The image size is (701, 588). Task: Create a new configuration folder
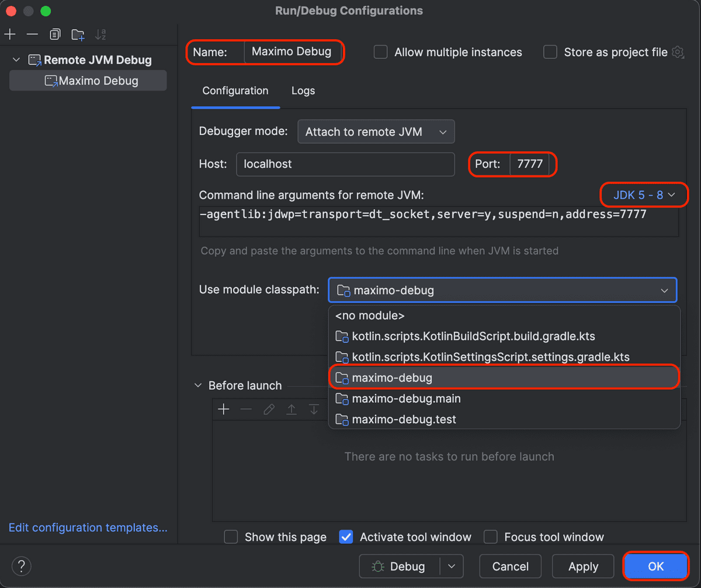coord(78,34)
